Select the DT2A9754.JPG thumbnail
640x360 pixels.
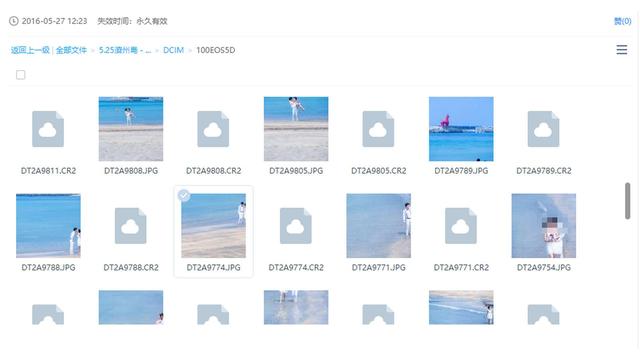[544, 226]
